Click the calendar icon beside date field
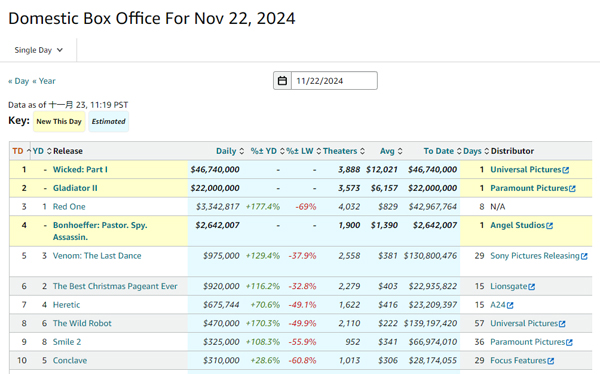 click(282, 81)
